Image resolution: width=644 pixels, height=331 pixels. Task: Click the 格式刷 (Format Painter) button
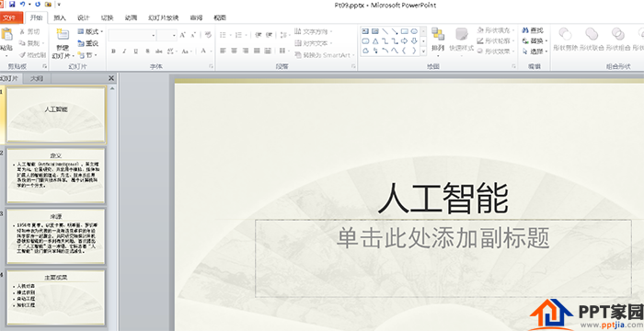(32, 54)
